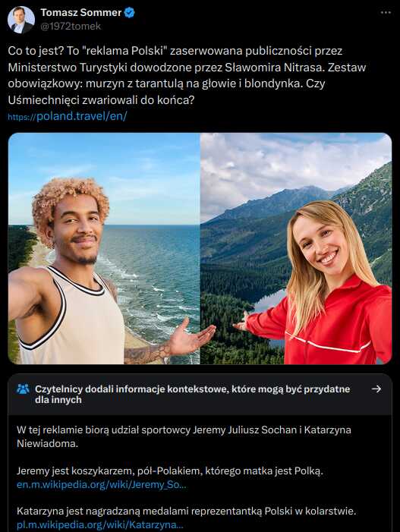Open the right photo of woman in red
Screen dimensions: 400x532
296,249
